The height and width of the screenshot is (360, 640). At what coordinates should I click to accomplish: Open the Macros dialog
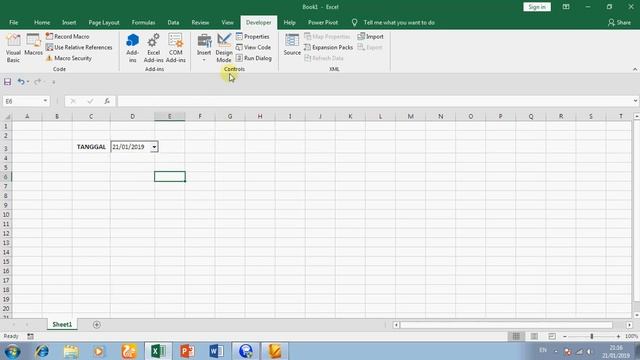click(x=33, y=45)
